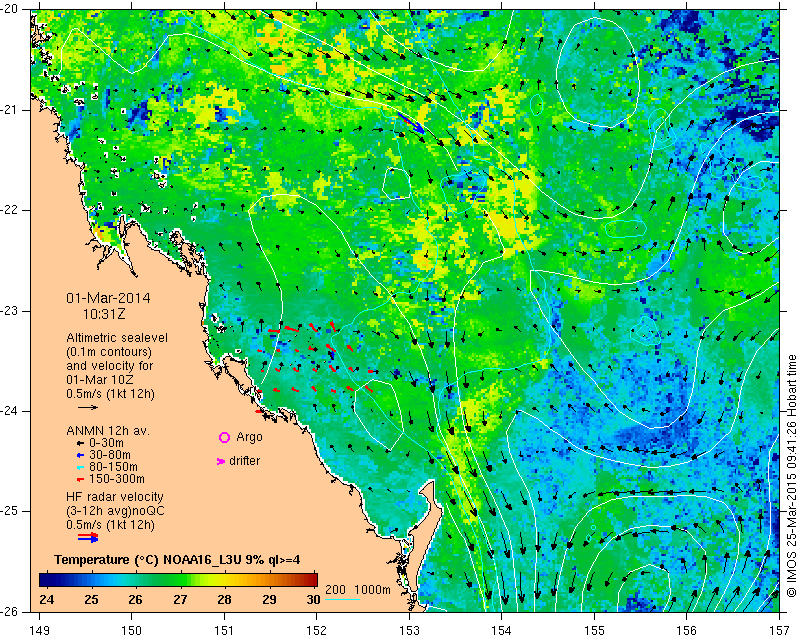Click the color bar tick label '24'

click(x=46, y=600)
